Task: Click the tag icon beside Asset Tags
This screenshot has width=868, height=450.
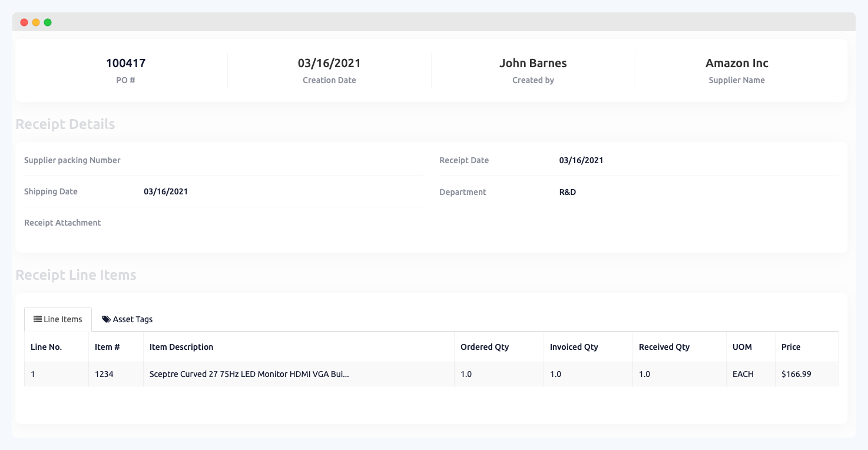Action: [107, 319]
